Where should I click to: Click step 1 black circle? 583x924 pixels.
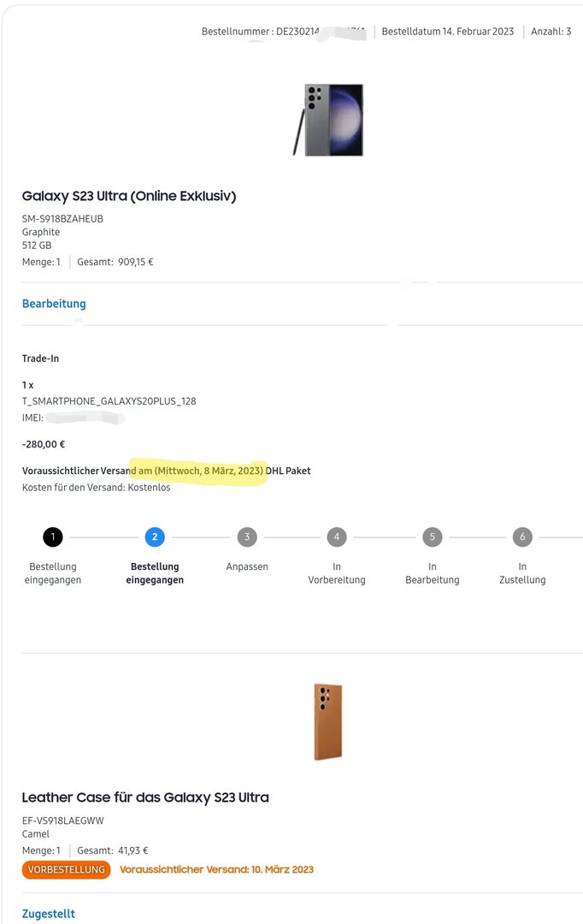coord(53,536)
